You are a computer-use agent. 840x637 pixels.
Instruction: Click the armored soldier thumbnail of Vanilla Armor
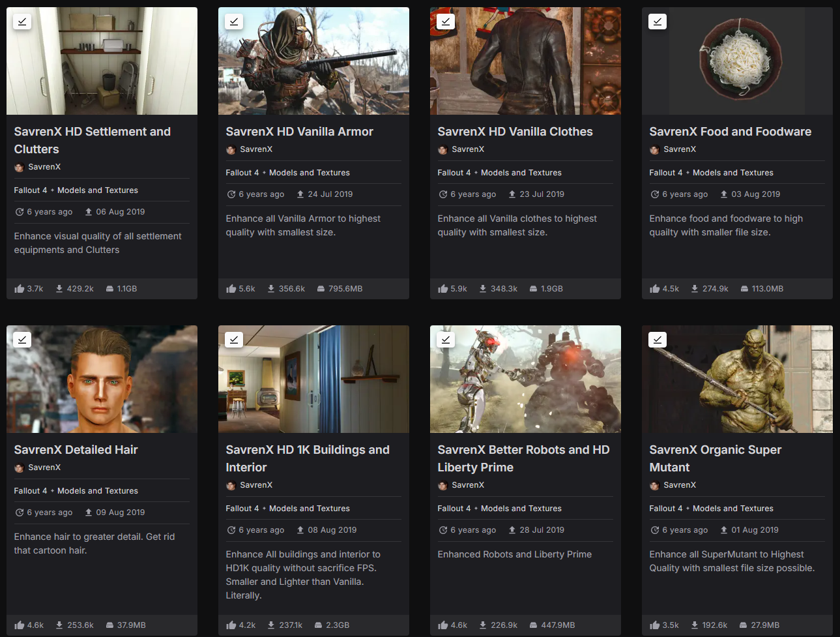[x=313, y=61]
